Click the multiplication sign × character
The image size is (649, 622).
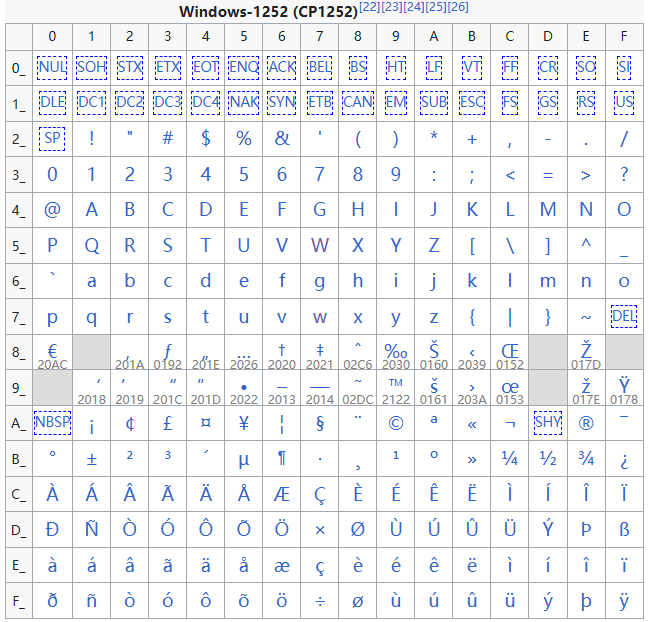click(x=320, y=530)
